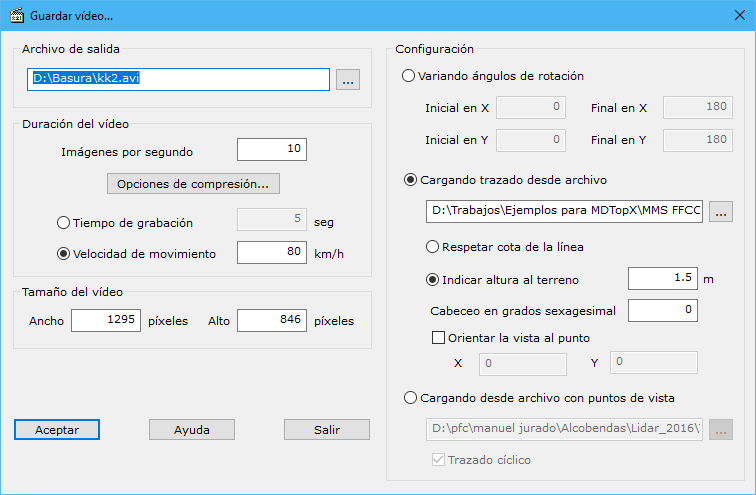Click the Inicial en X field

[531, 107]
